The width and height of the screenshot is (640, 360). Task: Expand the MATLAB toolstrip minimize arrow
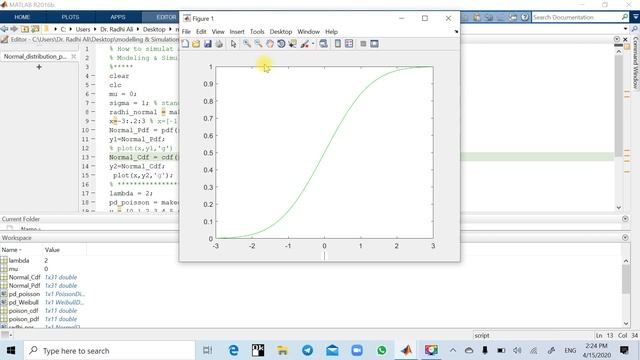point(636,17)
